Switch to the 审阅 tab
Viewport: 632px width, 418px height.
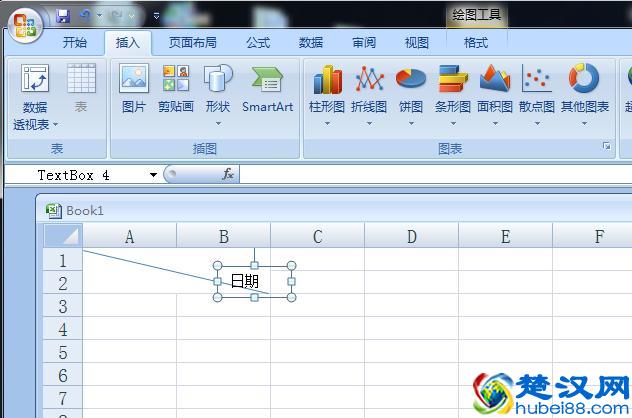364,42
